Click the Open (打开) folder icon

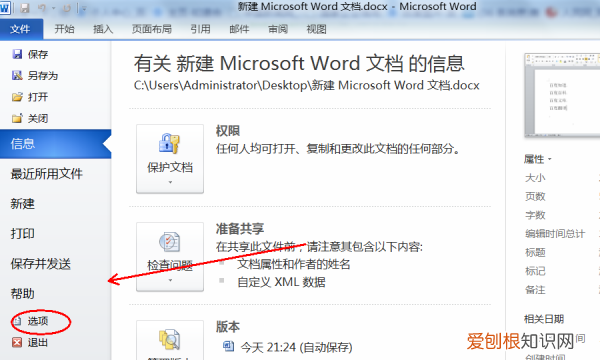click(17, 97)
